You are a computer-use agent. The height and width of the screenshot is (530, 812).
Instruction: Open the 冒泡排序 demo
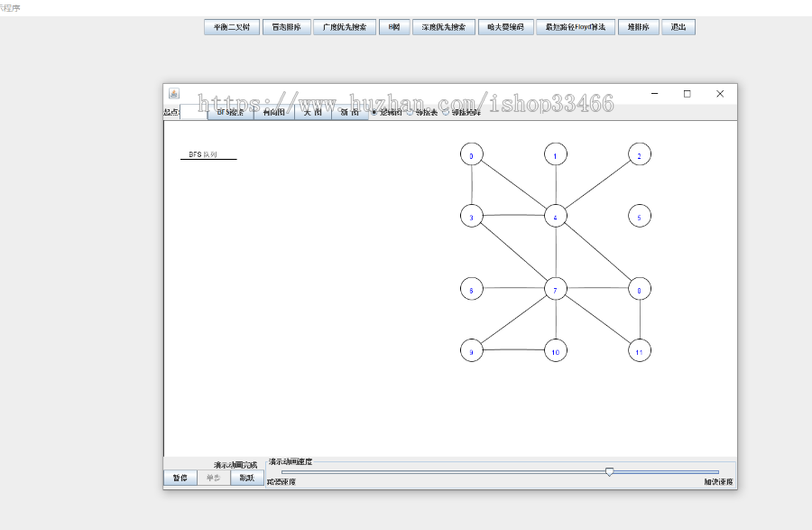[x=286, y=27]
